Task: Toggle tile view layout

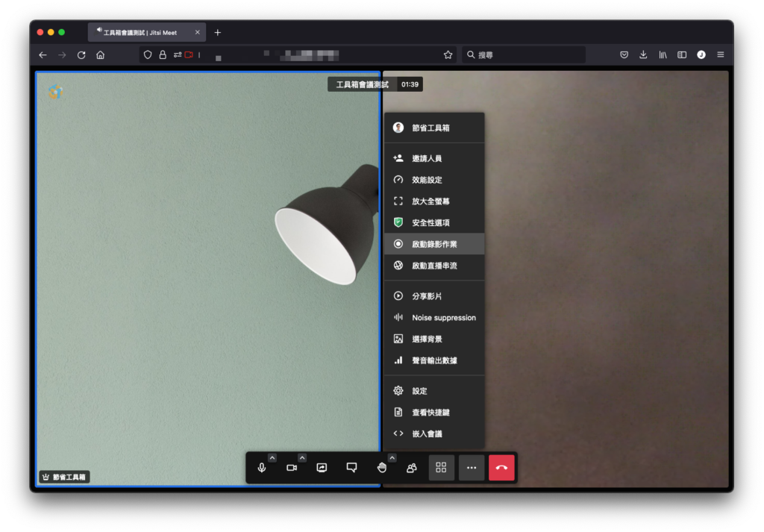Action: click(x=441, y=468)
